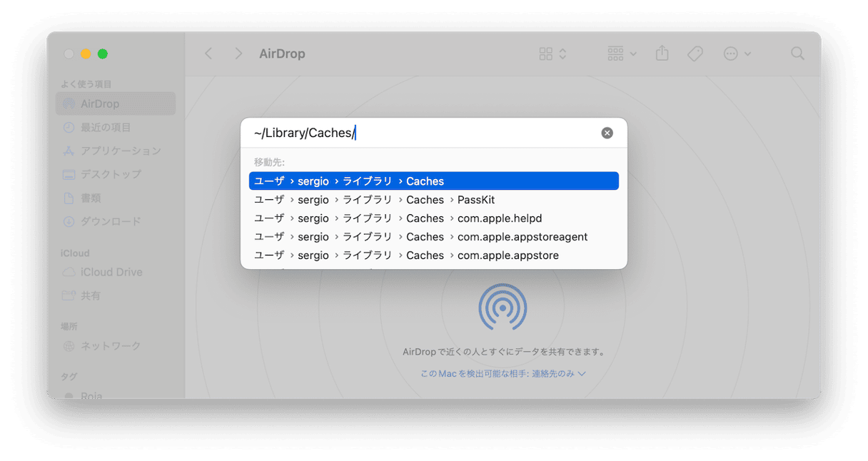The width and height of the screenshot is (868, 461).
Task: Click the applications icon beside アプリケーション
Action: [69, 151]
